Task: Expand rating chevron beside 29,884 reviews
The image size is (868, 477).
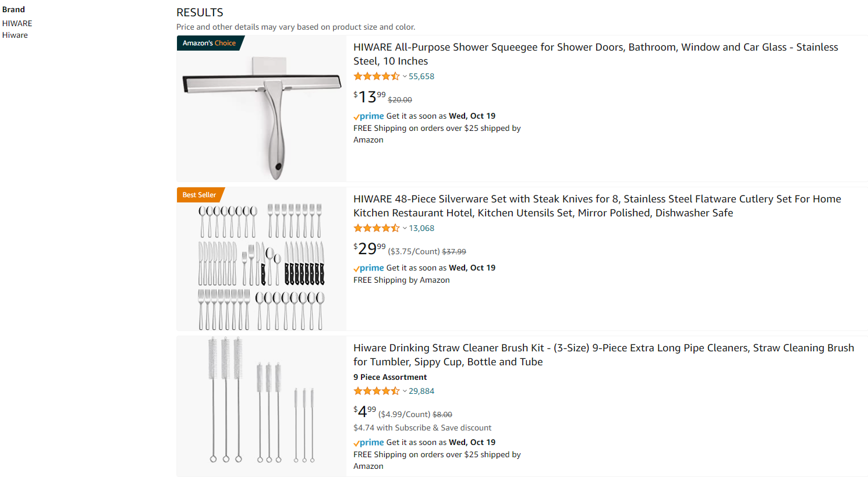Action: pyautogui.click(x=405, y=391)
